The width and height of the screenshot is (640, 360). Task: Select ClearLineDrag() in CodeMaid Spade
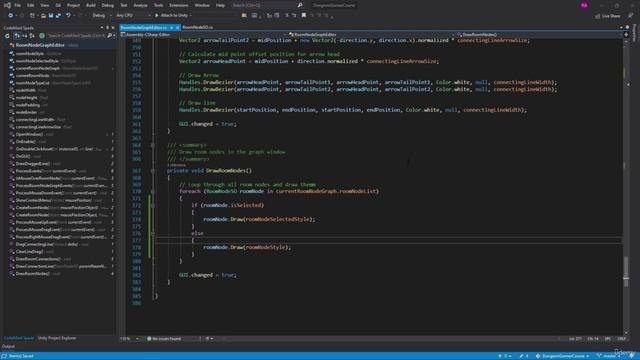29,252
